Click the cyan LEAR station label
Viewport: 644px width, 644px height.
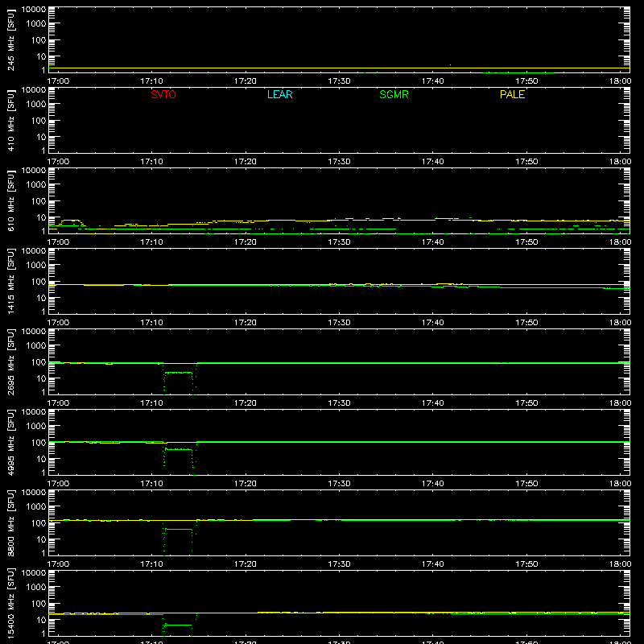(279, 94)
